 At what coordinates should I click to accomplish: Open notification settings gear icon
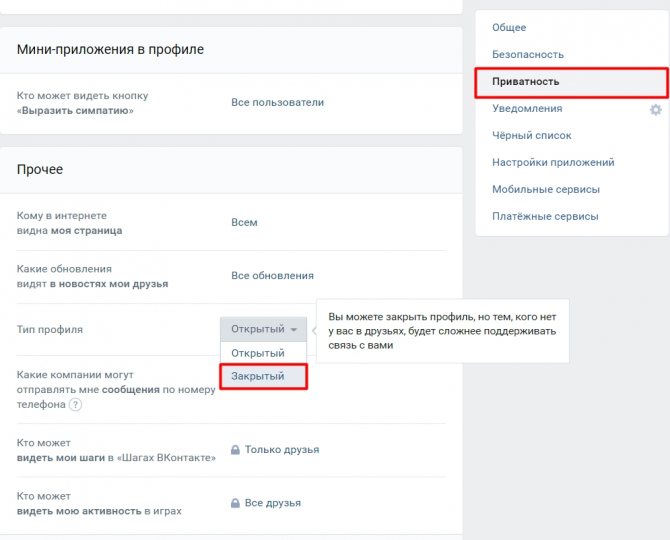655,110
